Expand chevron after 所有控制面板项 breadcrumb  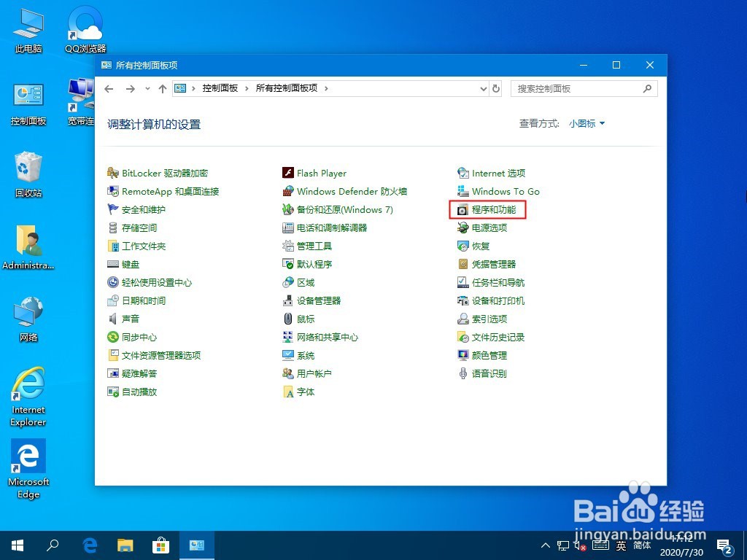coord(326,88)
